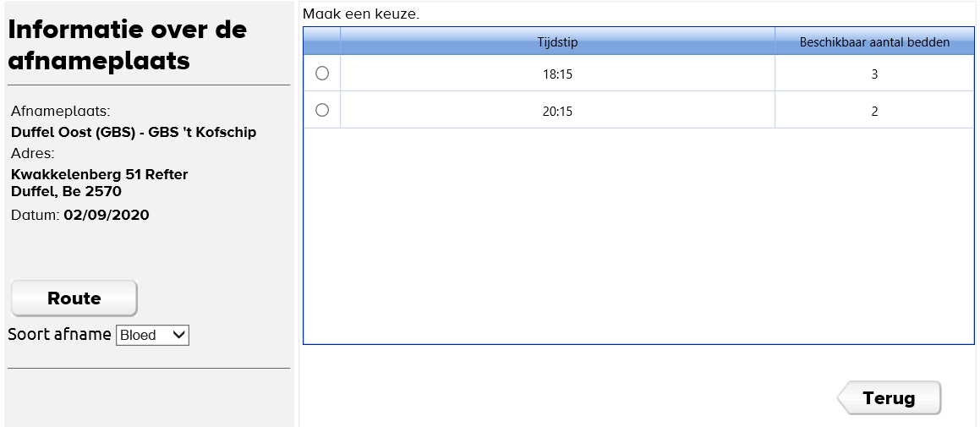
Task: Select the 18:15 time slot radio button
Action: tap(321, 74)
